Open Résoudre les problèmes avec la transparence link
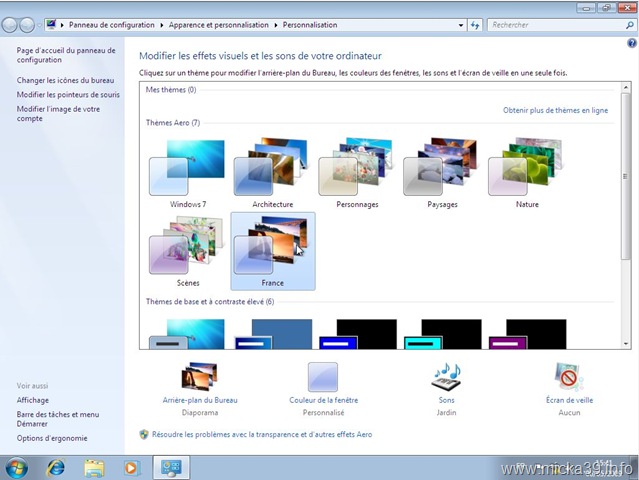 click(262, 434)
